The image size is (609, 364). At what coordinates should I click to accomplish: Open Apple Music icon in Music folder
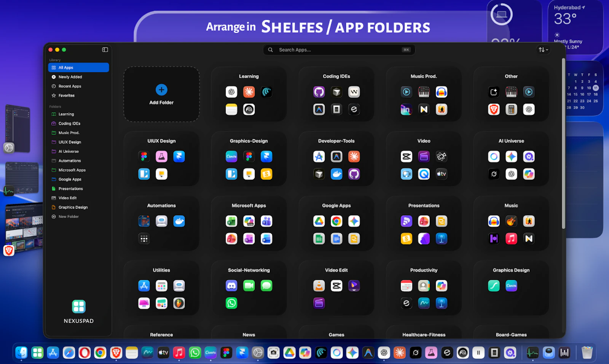pos(511,238)
